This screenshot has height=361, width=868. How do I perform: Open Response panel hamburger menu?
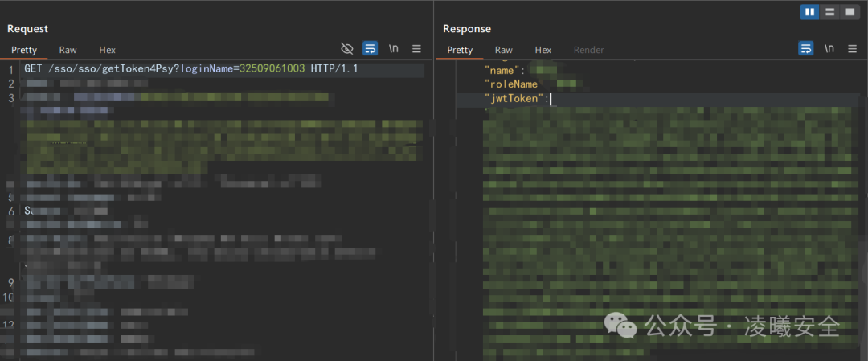coord(853,49)
